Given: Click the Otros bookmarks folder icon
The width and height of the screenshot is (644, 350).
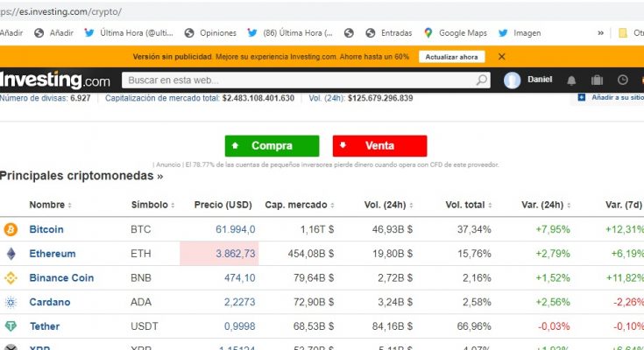Looking at the screenshot, I should pos(623,33).
